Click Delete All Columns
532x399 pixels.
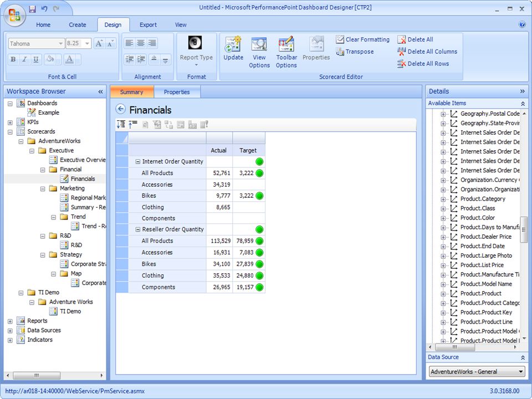pyautogui.click(x=427, y=52)
